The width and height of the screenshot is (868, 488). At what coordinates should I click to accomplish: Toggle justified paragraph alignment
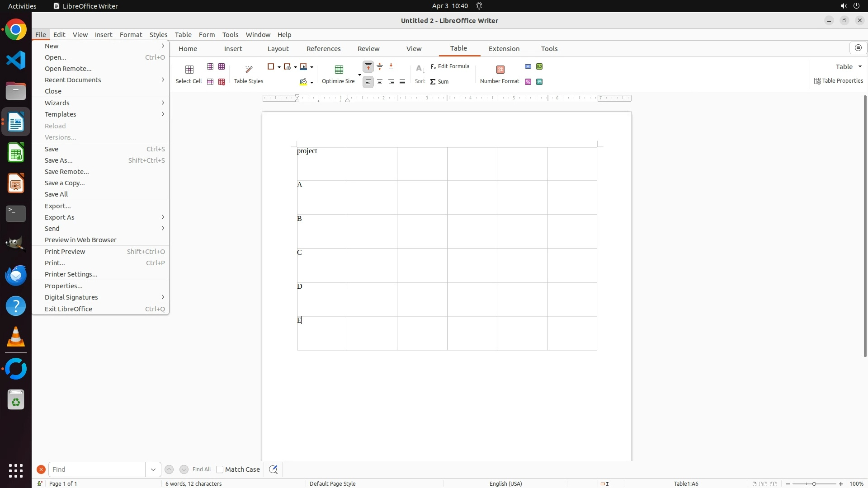(402, 82)
